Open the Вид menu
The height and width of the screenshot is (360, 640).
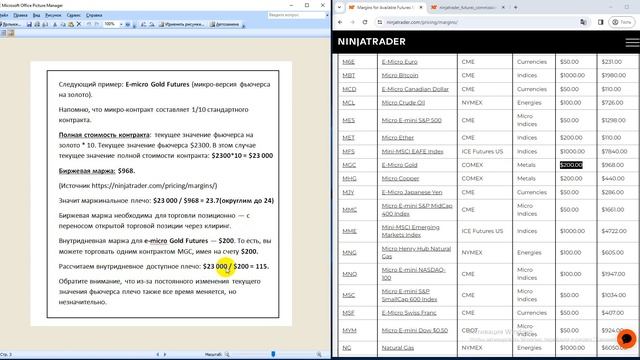click(x=36, y=15)
